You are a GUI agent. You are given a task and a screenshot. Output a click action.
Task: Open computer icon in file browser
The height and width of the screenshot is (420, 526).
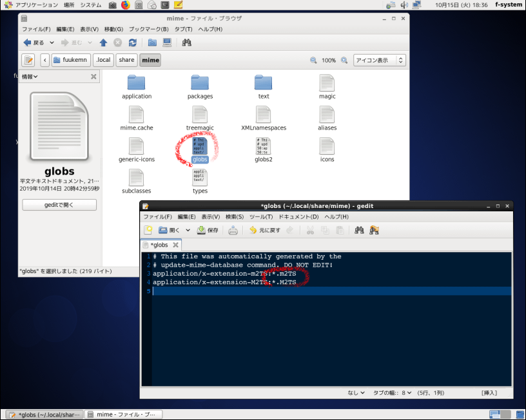click(x=167, y=43)
